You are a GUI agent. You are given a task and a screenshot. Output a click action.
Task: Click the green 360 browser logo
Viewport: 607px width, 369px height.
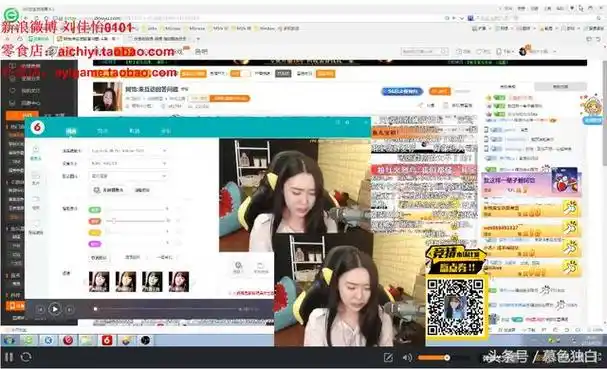[x=10, y=15]
